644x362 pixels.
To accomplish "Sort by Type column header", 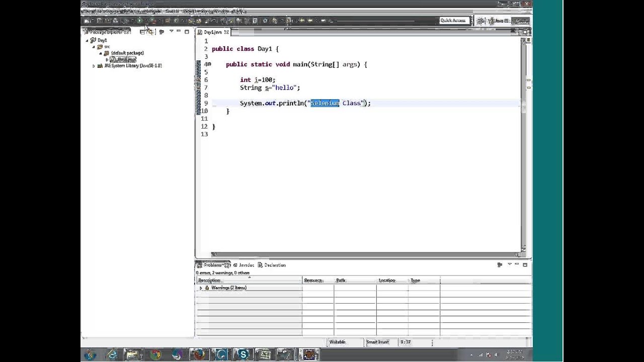I will pyautogui.click(x=424, y=280).
